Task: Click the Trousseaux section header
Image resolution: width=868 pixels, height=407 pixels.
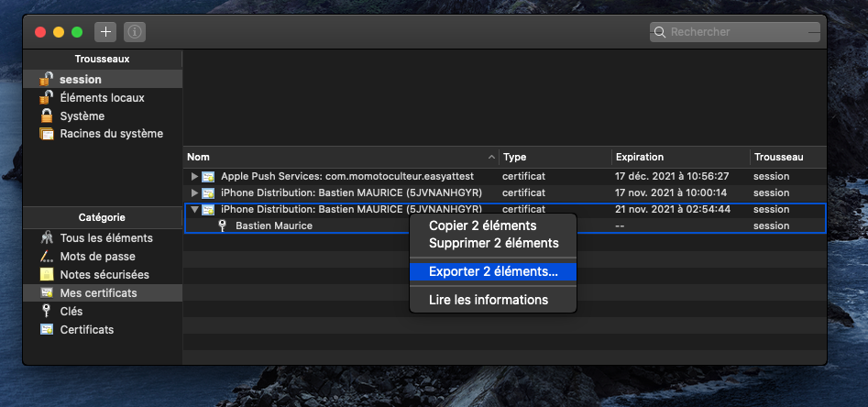Action: tap(103, 59)
